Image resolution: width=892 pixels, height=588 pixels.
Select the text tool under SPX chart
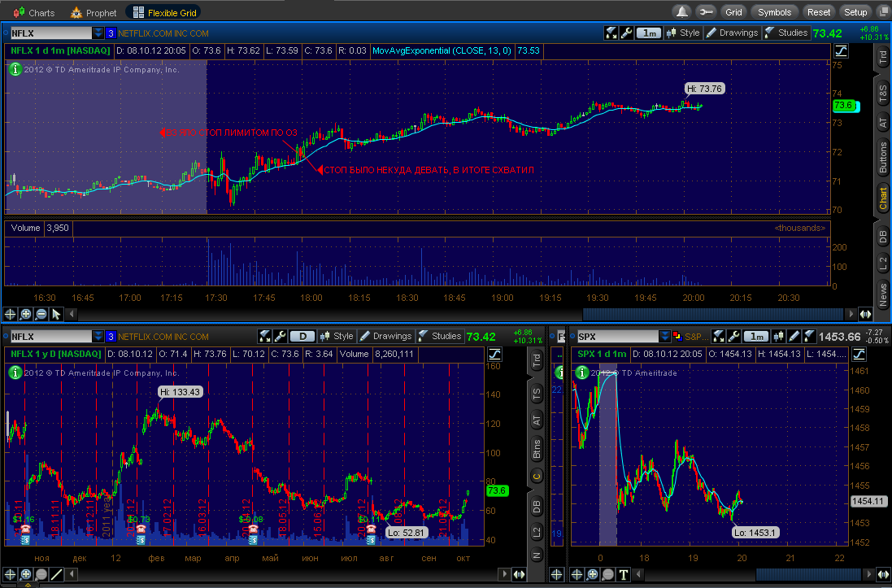point(623,574)
